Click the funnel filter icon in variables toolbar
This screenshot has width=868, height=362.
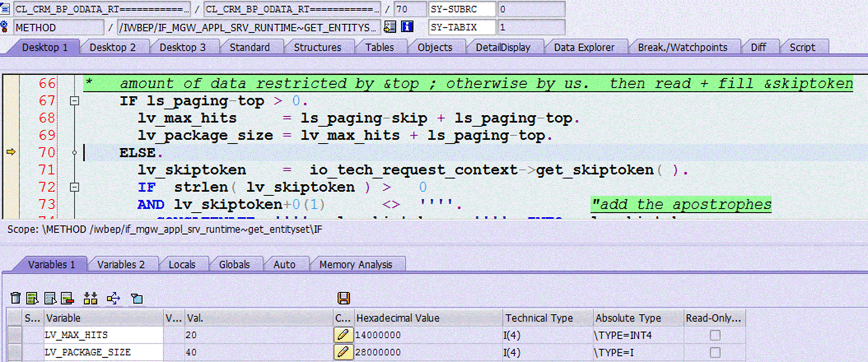(x=137, y=298)
